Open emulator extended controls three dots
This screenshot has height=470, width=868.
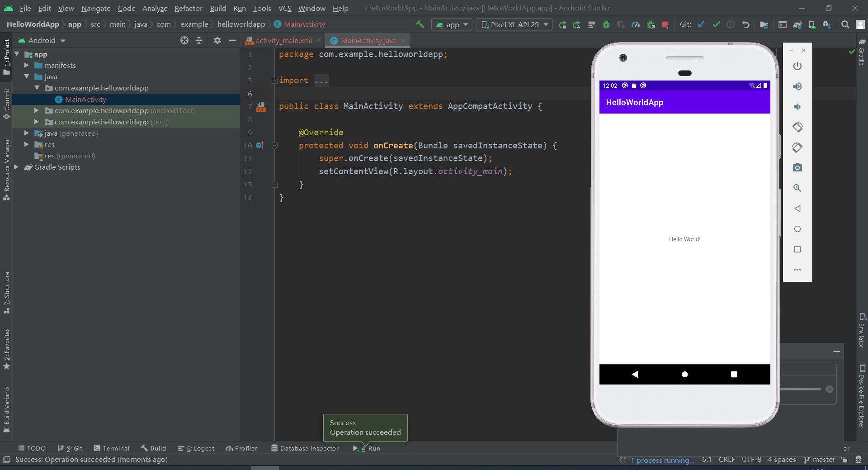pyautogui.click(x=797, y=270)
